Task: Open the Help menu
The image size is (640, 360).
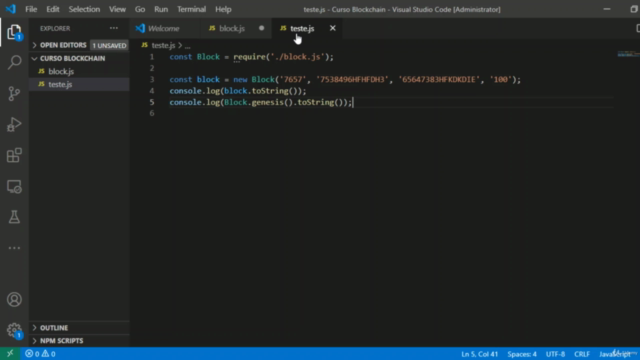Action: (x=223, y=9)
